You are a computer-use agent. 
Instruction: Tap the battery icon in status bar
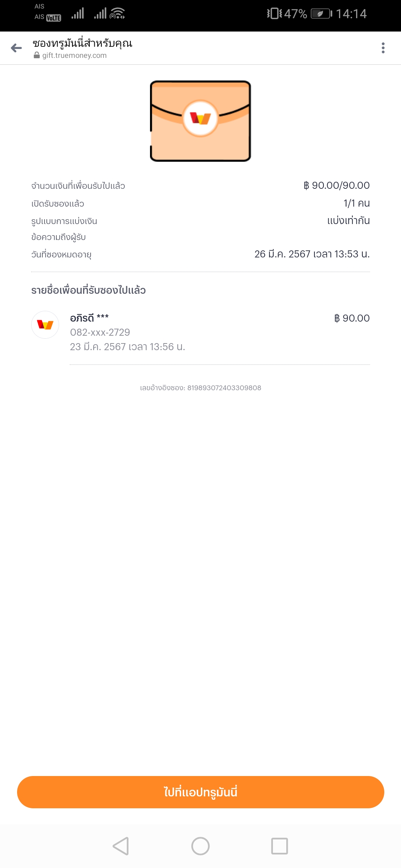(321, 14)
